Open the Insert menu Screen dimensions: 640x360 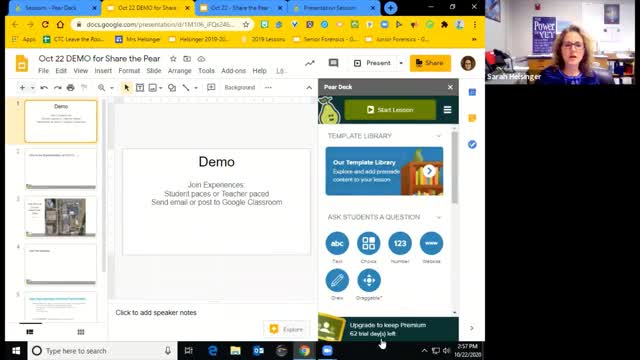coord(103,71)
